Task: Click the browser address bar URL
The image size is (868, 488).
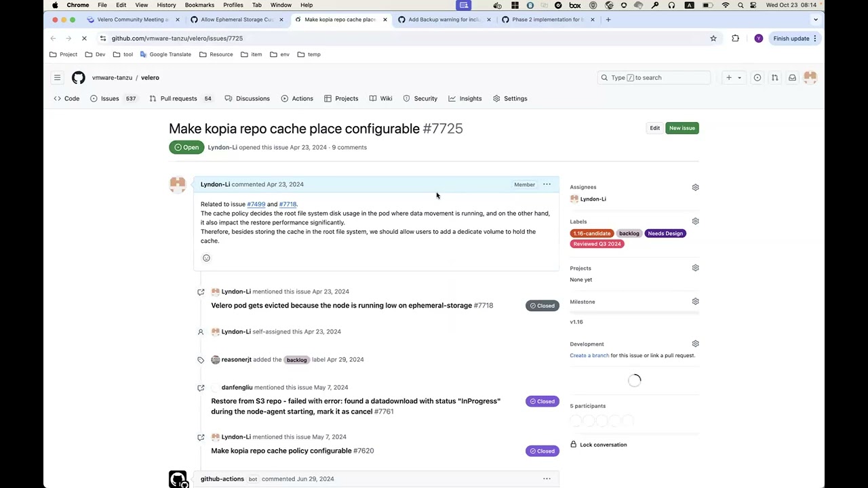Action: (x=178, y=39)
